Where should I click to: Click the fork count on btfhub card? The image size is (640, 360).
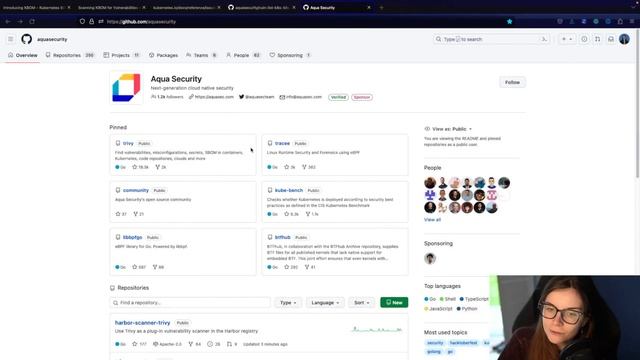coord(310,267)
